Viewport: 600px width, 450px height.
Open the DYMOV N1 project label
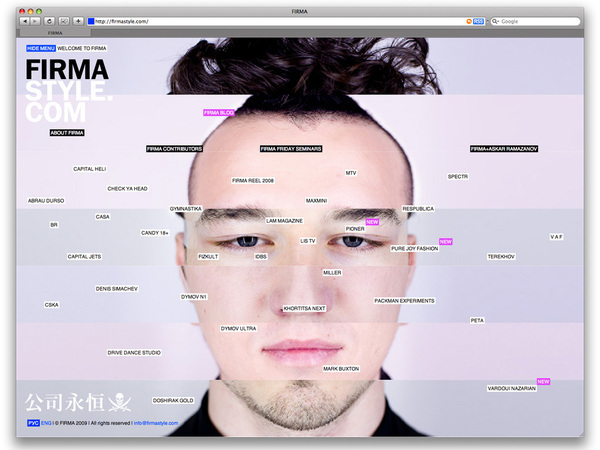(194, 297)
